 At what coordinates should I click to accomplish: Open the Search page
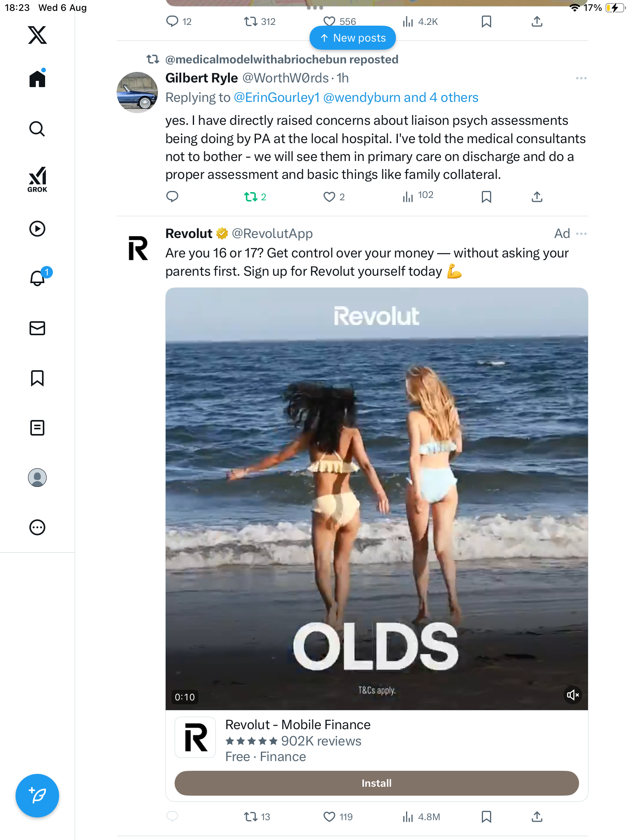(x=37, y=129)
